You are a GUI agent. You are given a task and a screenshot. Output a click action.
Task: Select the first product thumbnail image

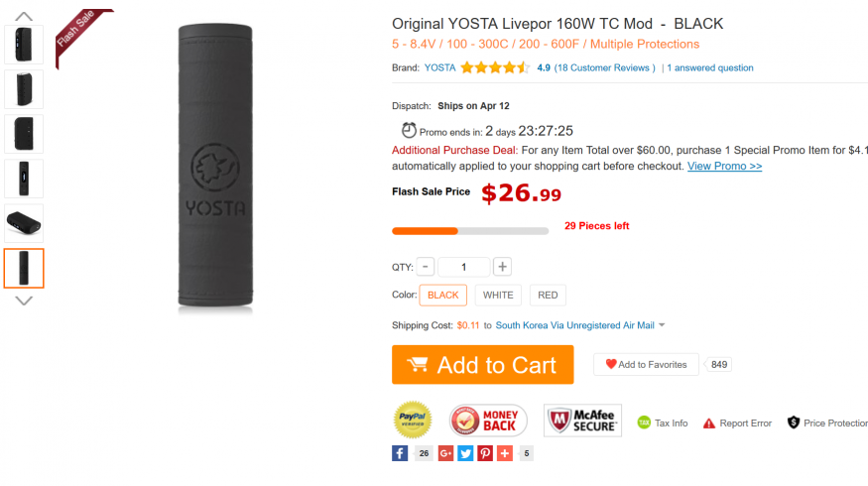pos(24,45)
